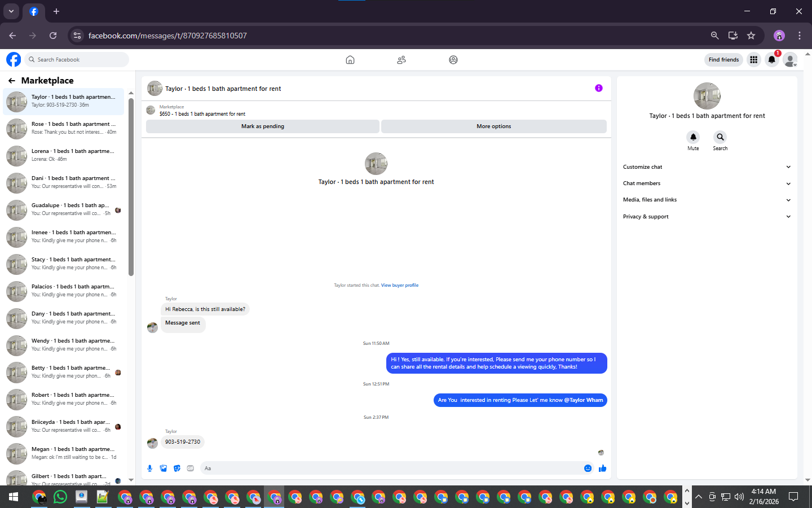Open the Facebook menu grid icon
Viewport: 812px width, 508px height.
(753, 59)
